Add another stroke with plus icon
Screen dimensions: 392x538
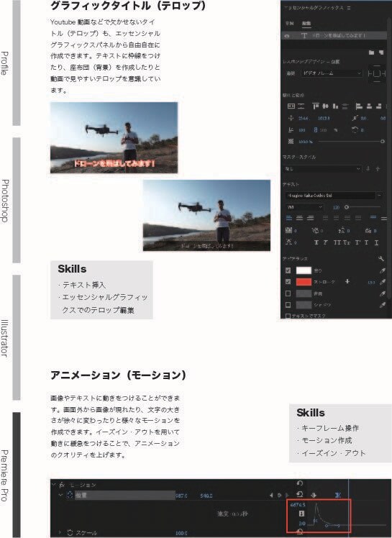(x=347, y=281)
